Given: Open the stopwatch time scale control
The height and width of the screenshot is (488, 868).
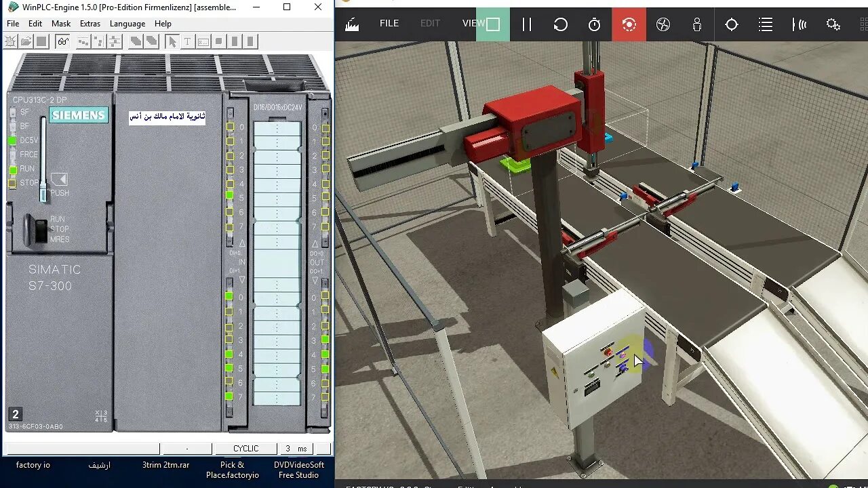Looking at the screenshot, I should point(595,24).
